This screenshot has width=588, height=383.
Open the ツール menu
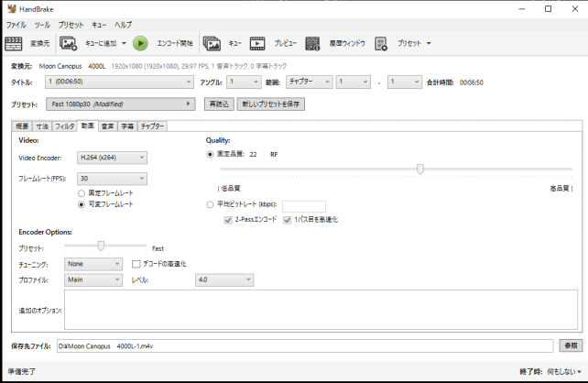42,25
